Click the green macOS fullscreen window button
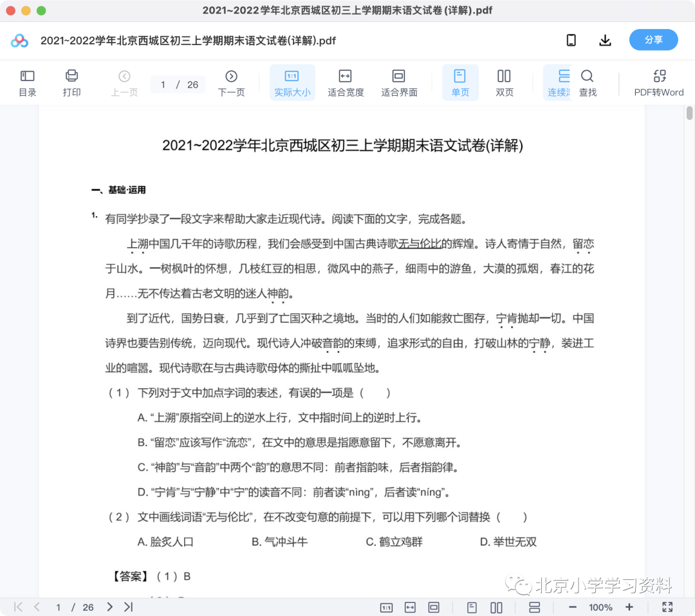Image resolution: width=695 pixels, height=616 pixels. tap(41, 11)
